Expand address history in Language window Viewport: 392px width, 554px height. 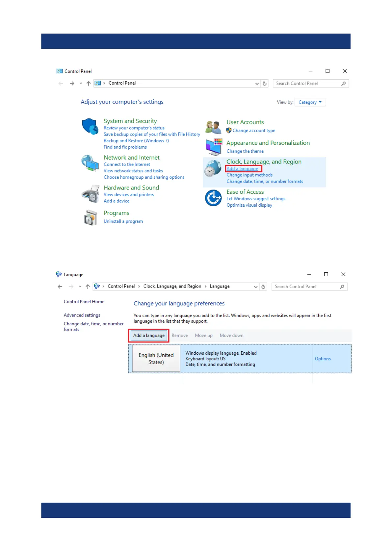click(256, 287)
